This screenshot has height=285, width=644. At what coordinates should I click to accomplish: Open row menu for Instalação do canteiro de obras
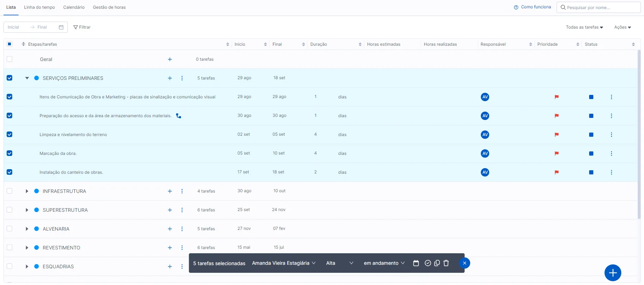(612, 172)
